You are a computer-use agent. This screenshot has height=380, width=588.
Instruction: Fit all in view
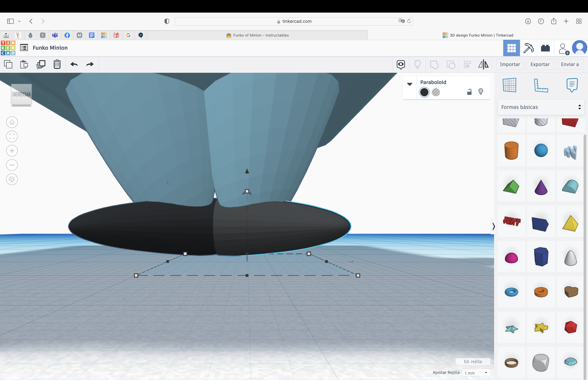point(12,136)
